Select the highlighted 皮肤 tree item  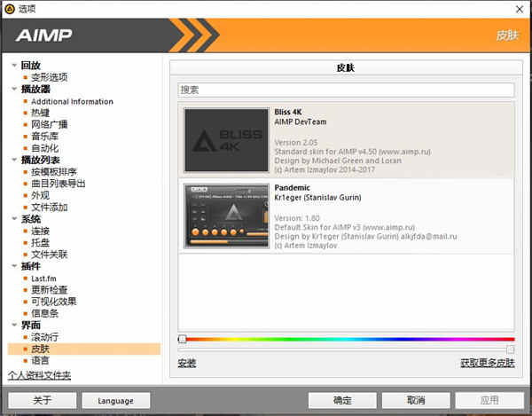(x=84, y=349)
